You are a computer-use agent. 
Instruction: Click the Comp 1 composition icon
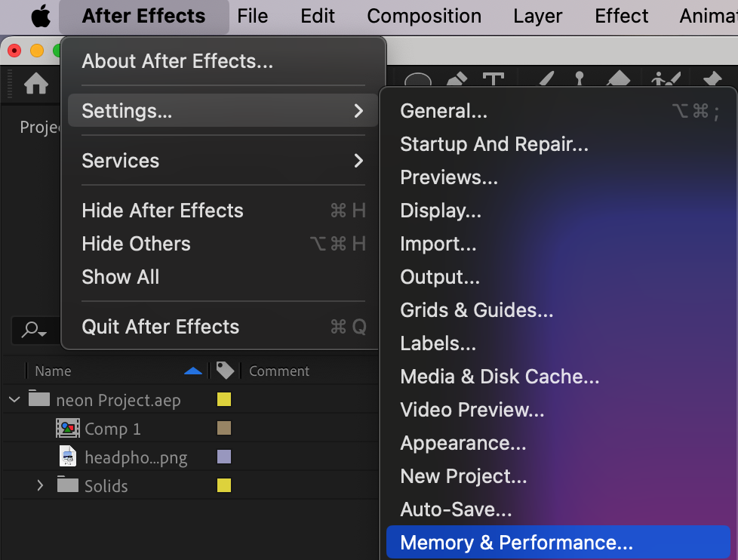pyautogui.click(x=68, y=428)
